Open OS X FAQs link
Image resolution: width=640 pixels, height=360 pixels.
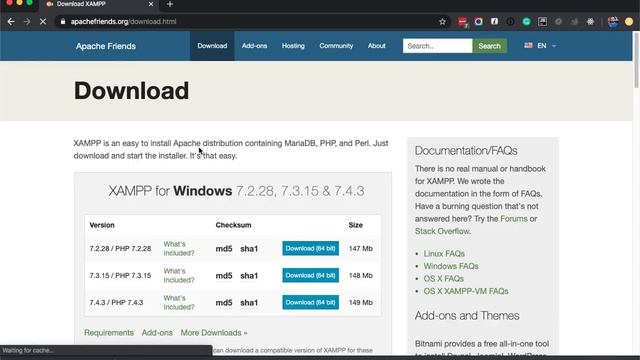(444, 279)
